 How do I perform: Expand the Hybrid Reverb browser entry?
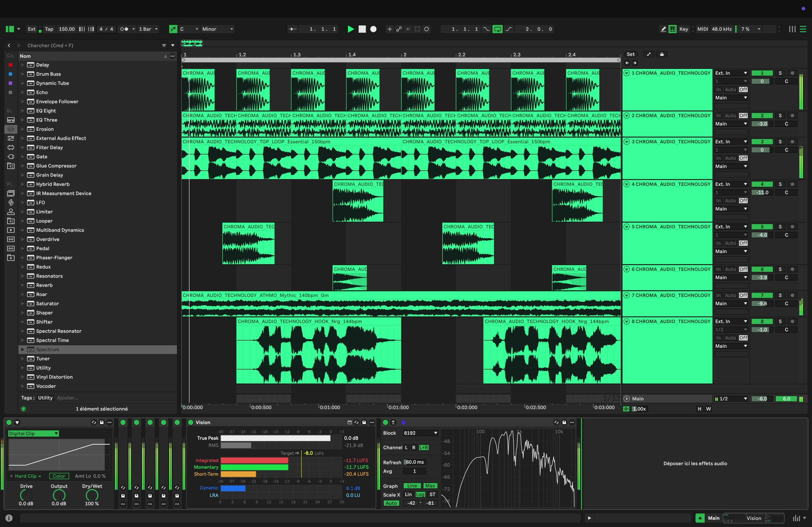23,184
